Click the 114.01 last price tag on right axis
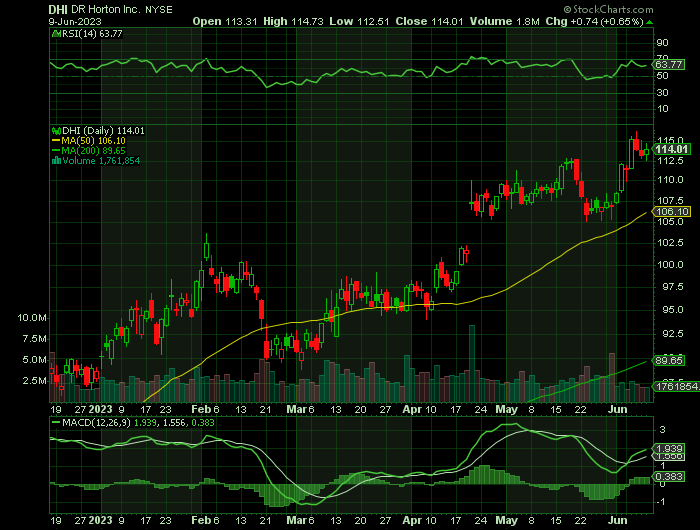Image resolution: width=700 pixels, height=530 pixels. pyautogui.click(x=671, y=150)
